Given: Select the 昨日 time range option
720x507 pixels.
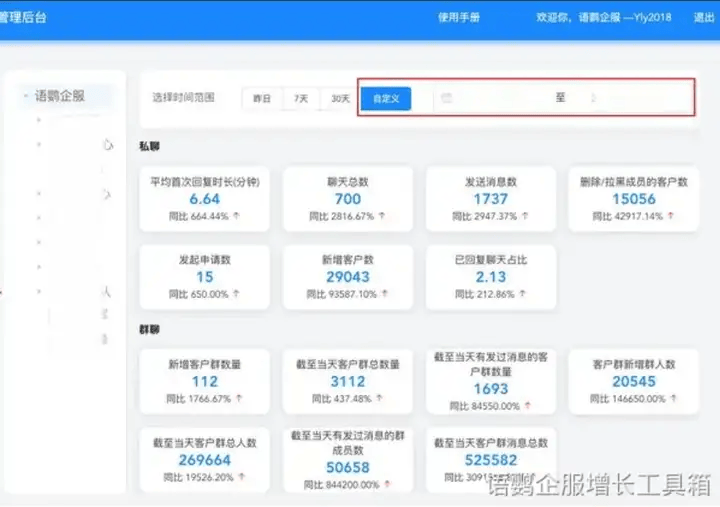Looking at the screenshot, I should [262, 98].
